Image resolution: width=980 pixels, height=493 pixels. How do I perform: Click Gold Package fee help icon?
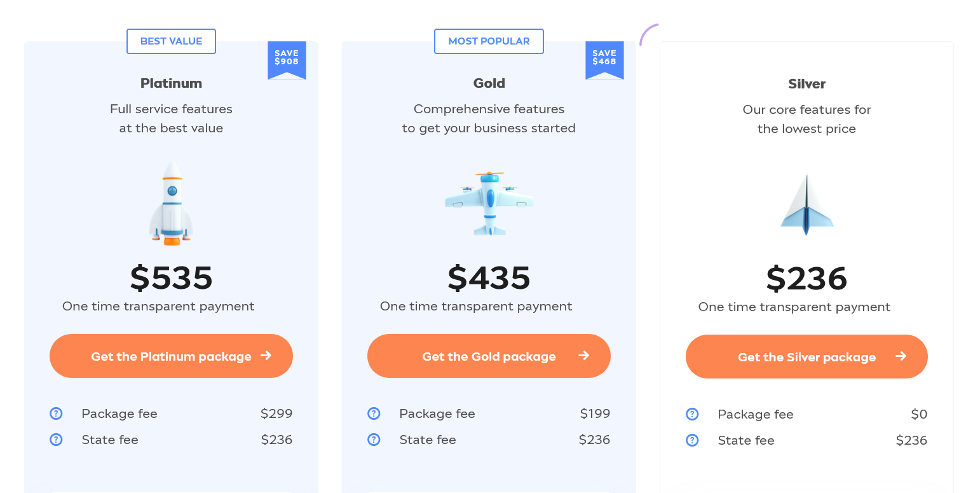pos(374,413)
